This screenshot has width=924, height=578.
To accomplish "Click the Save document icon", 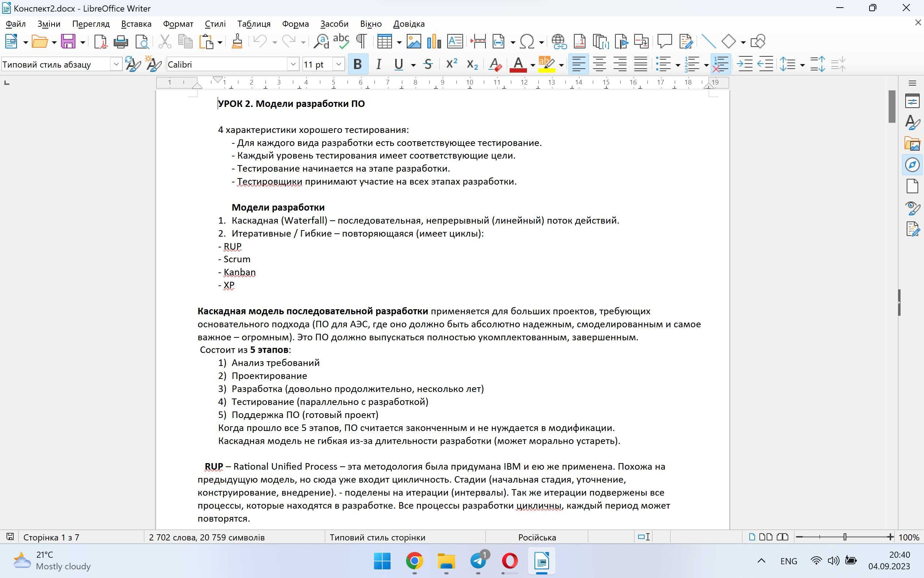I will 68,41.
